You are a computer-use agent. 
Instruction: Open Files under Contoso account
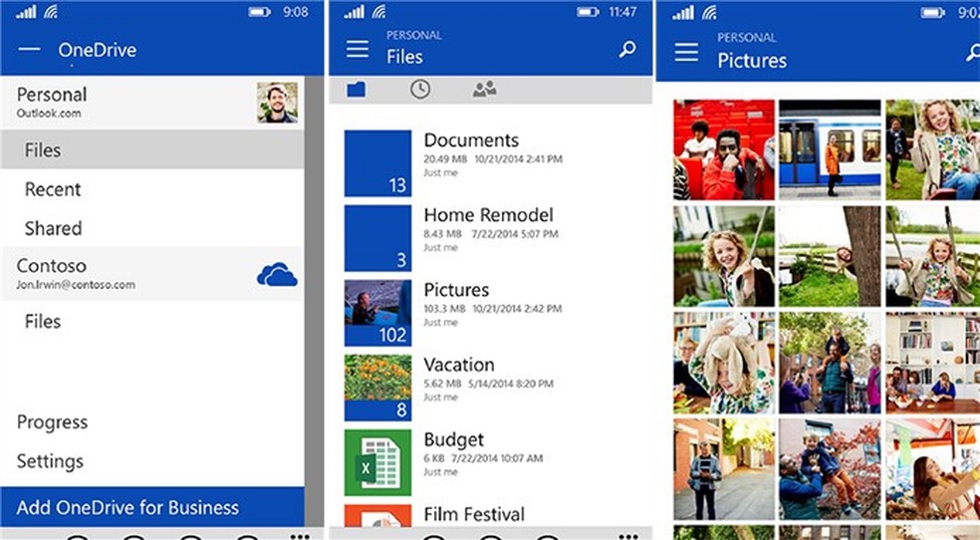coord(152,321)
